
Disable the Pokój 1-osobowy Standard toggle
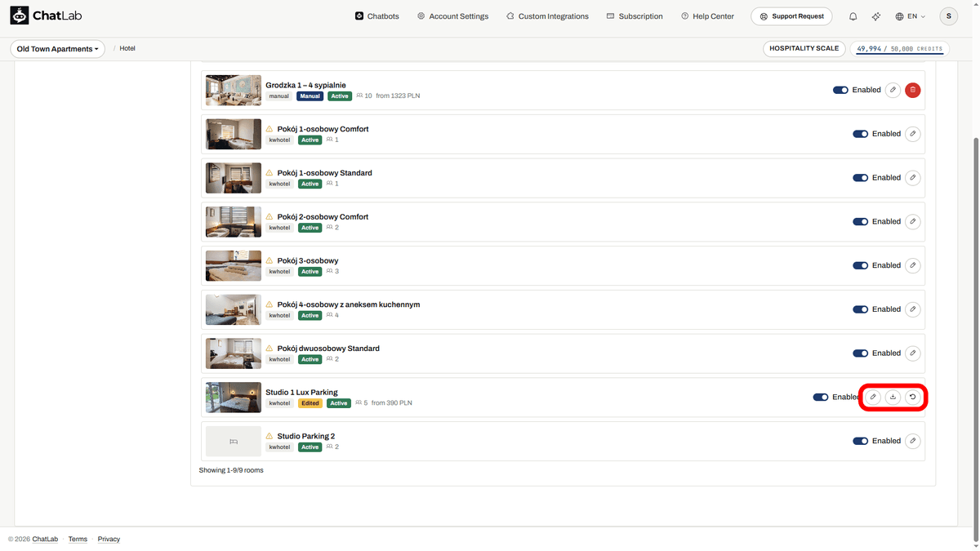(860, 178)
